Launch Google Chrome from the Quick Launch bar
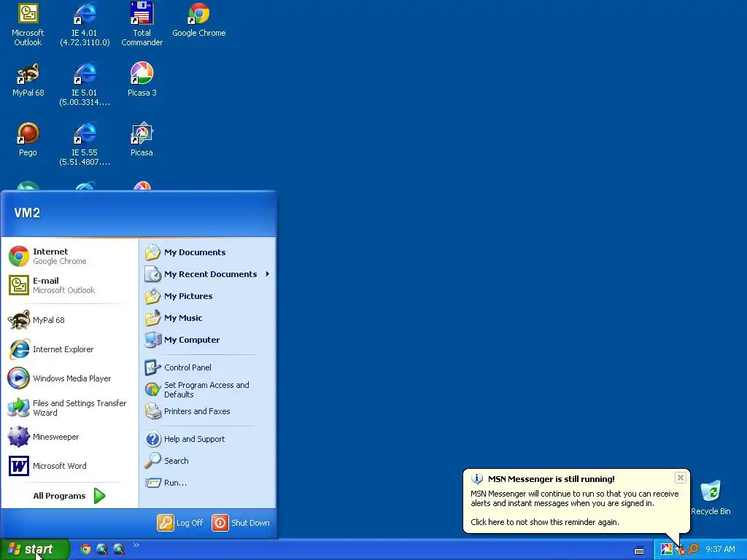 [x=85, y=549]
